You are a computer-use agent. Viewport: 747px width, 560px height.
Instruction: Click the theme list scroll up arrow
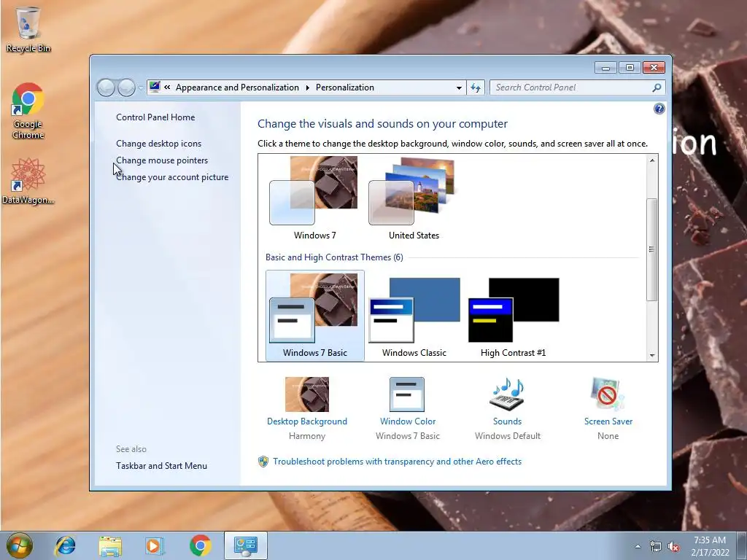652,160
